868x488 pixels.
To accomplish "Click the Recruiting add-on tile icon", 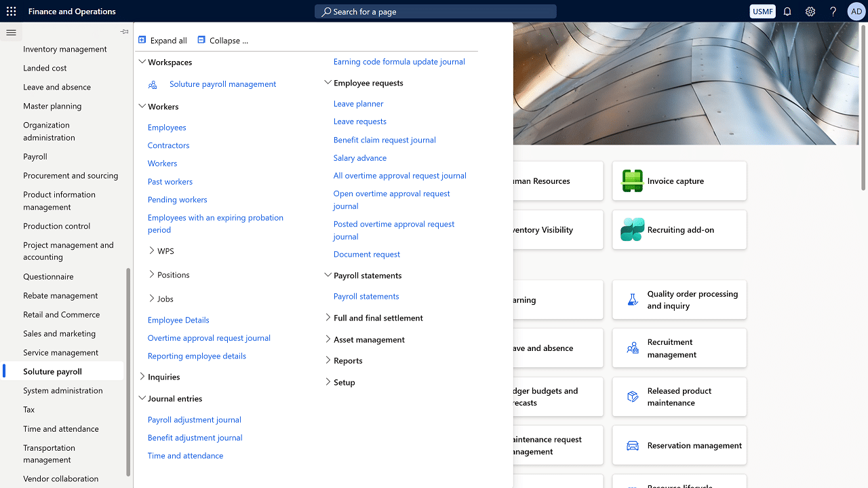I will (632, 229).
